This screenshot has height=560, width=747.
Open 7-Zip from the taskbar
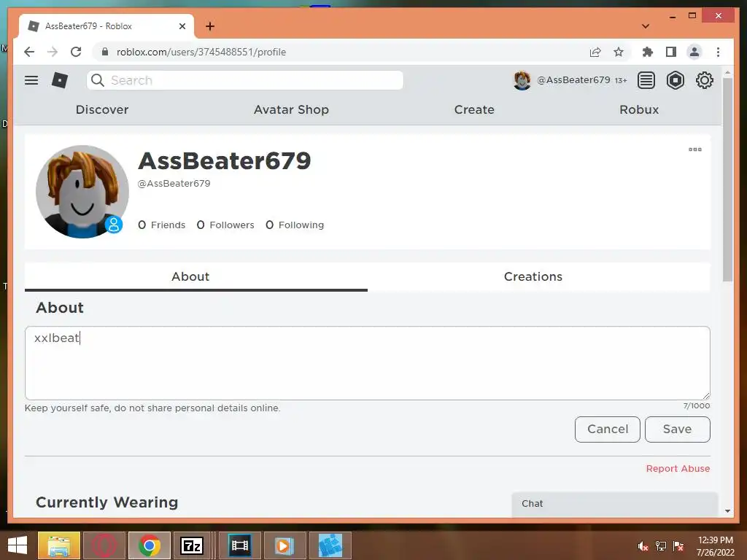[192, 545]
